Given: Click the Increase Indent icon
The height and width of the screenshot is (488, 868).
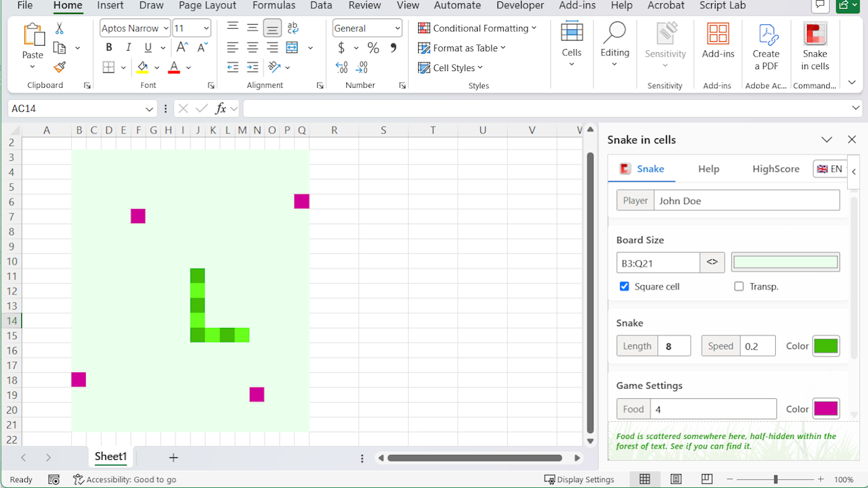Looking at the screenshot, I should pos(253,67).
